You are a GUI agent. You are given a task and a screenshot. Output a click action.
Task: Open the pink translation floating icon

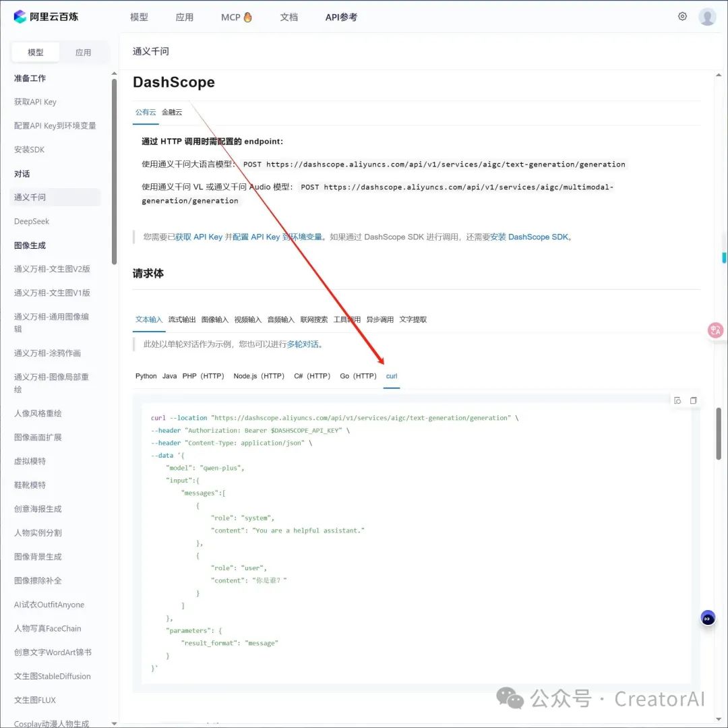pyautogui.click(x=715, y=330)
